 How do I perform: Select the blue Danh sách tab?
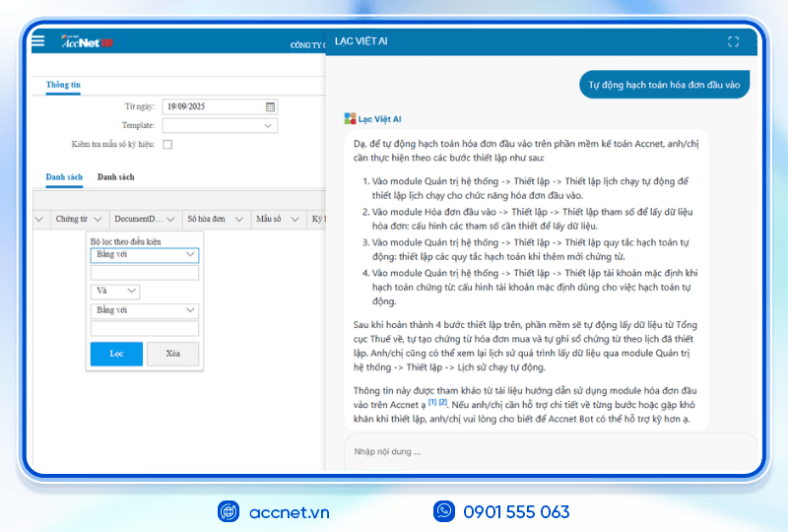pyautogui.click(x=64, y=177)
